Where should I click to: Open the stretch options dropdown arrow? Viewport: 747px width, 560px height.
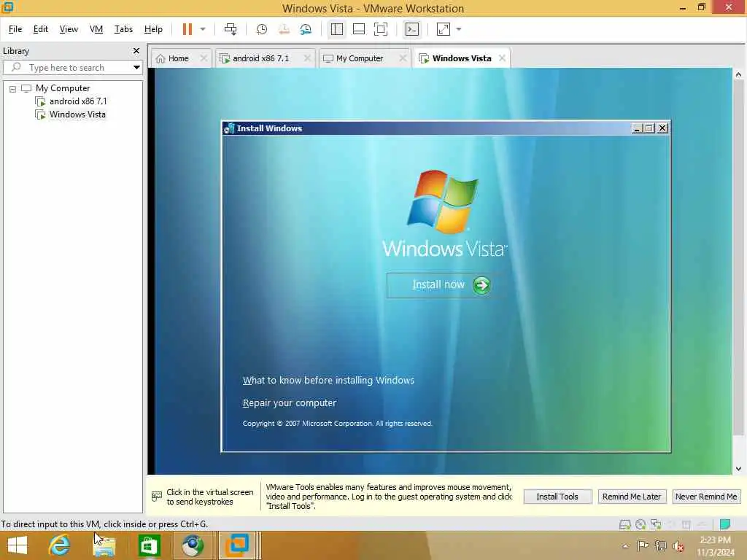[x=459, y=29]
